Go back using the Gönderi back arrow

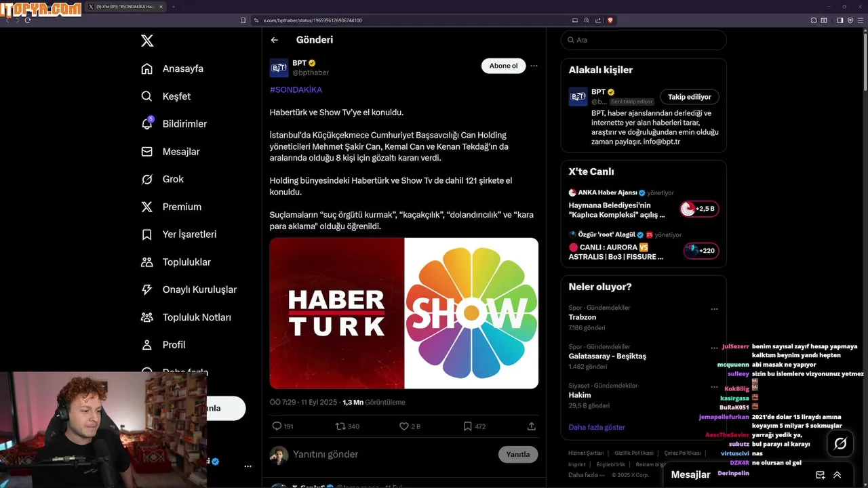pos(275,40)
